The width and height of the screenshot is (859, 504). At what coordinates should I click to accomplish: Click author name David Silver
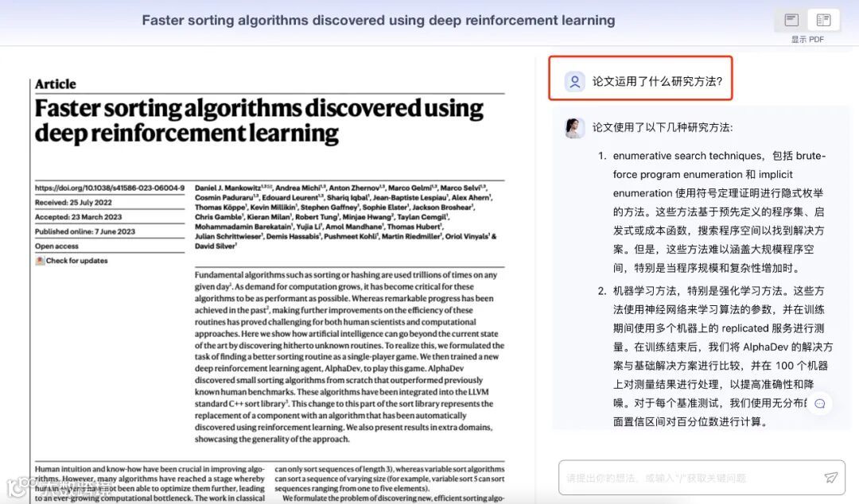[x=215, y=246]
